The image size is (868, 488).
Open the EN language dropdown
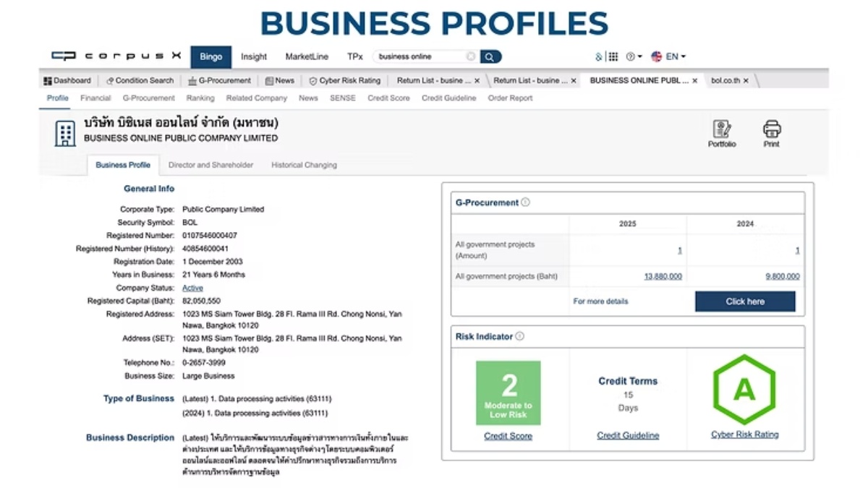click(x=669, y=56)
